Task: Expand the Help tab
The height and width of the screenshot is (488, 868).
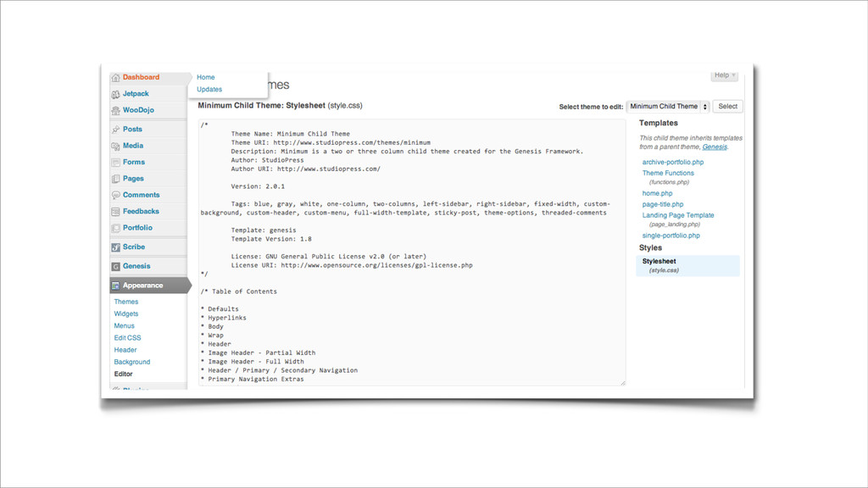Action: pos(725,75)
